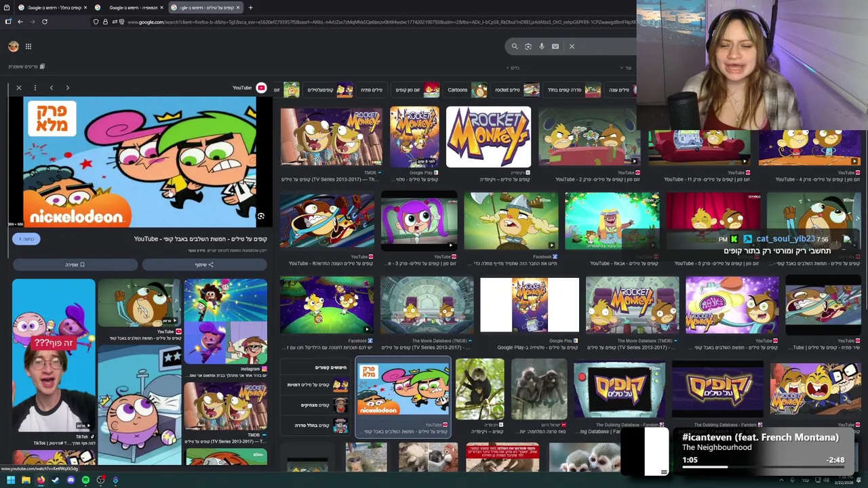Click the Visit (כניסה) button

(x=26, y=239)
